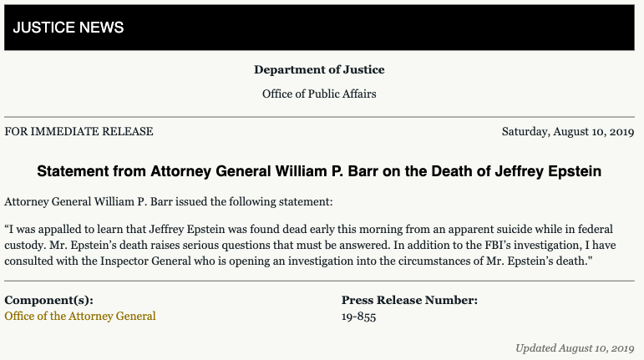Screen dimensions: 644x360
Task: Select the press release number 19-855
Action: (358, 316)
